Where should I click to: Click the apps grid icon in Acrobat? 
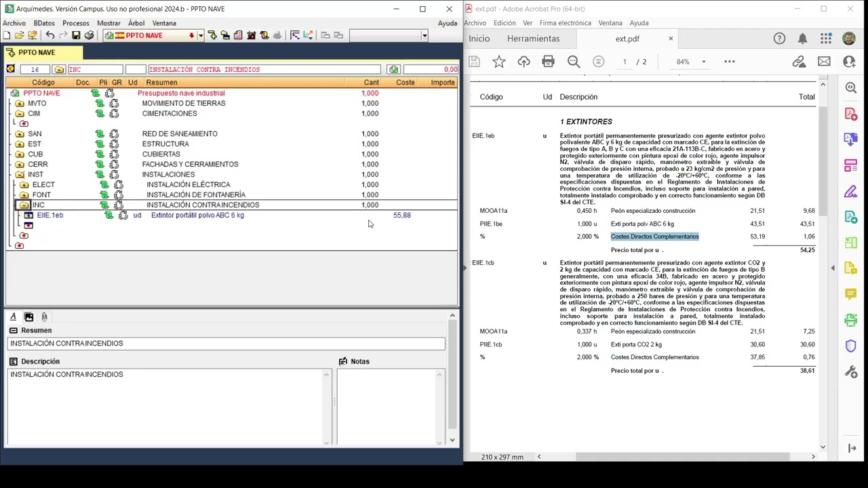(825, 39)
